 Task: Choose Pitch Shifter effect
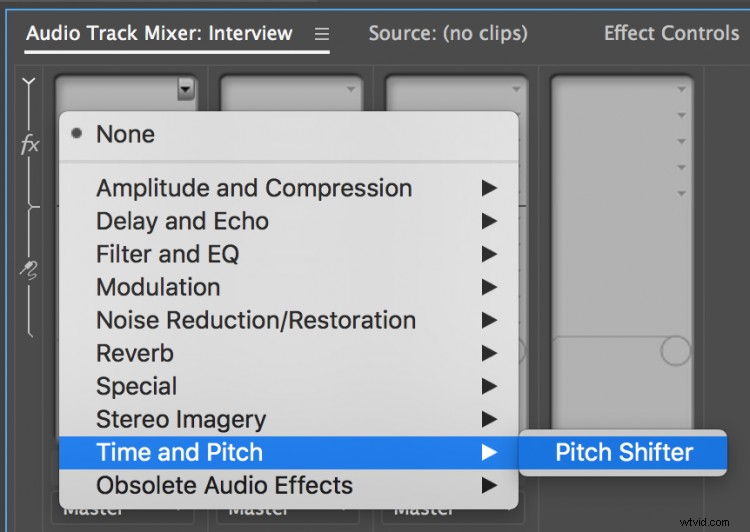(623, 452)
